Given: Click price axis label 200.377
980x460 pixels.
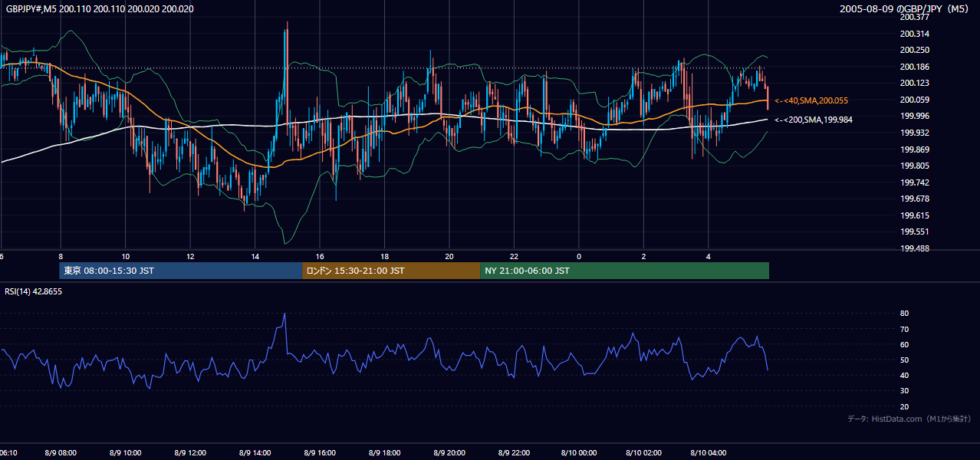Looking at the screenshot, I should [x=914, y=17].
